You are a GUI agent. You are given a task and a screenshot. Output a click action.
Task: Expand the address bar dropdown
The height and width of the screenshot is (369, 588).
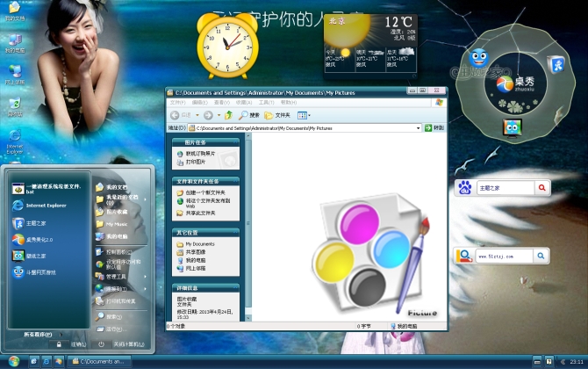click(x=419, y=128)
